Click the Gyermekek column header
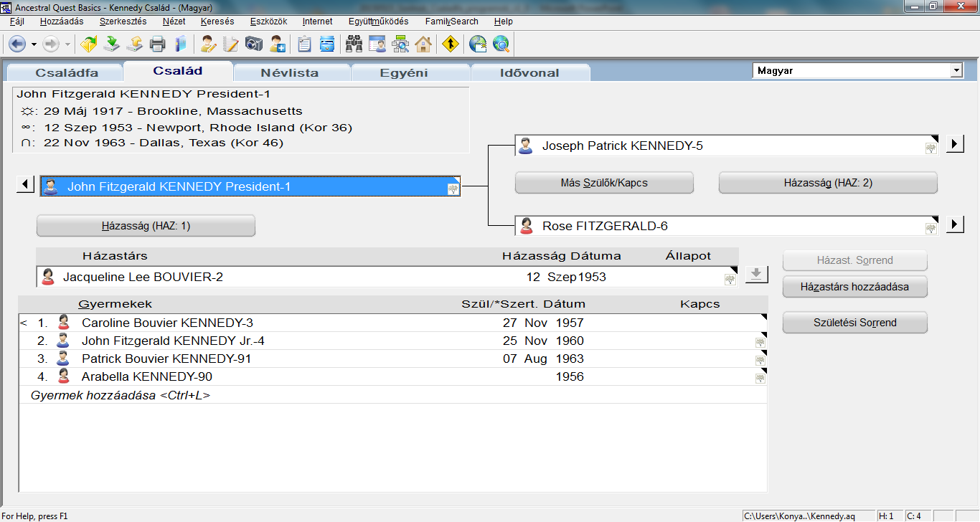 (x=115, y=304)
